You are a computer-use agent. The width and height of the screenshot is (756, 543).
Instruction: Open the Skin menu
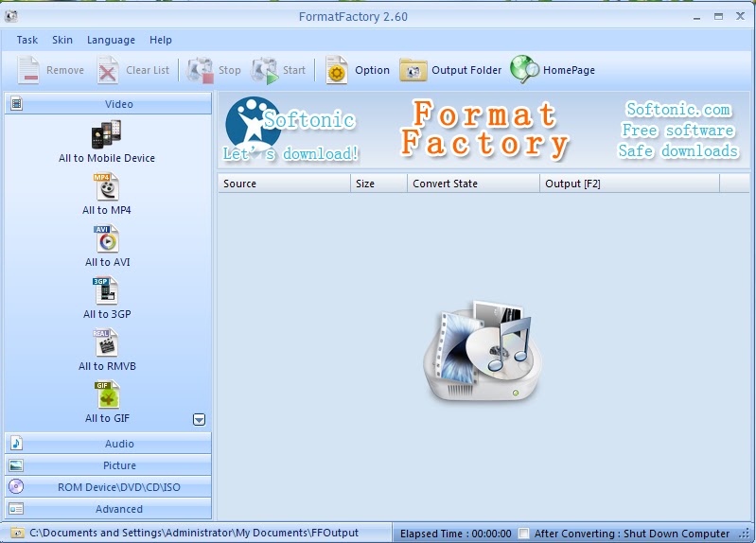click(62, 40)
